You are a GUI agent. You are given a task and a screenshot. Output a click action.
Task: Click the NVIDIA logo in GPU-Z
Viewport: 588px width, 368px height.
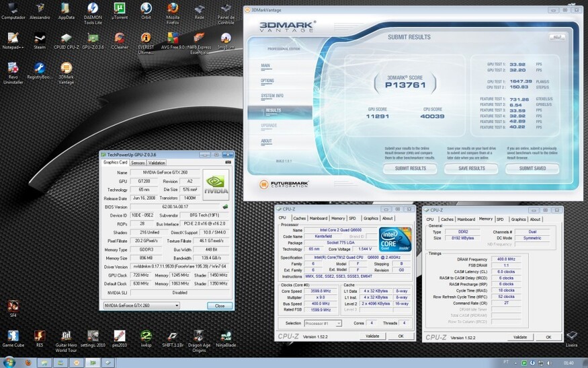(216, 184)
